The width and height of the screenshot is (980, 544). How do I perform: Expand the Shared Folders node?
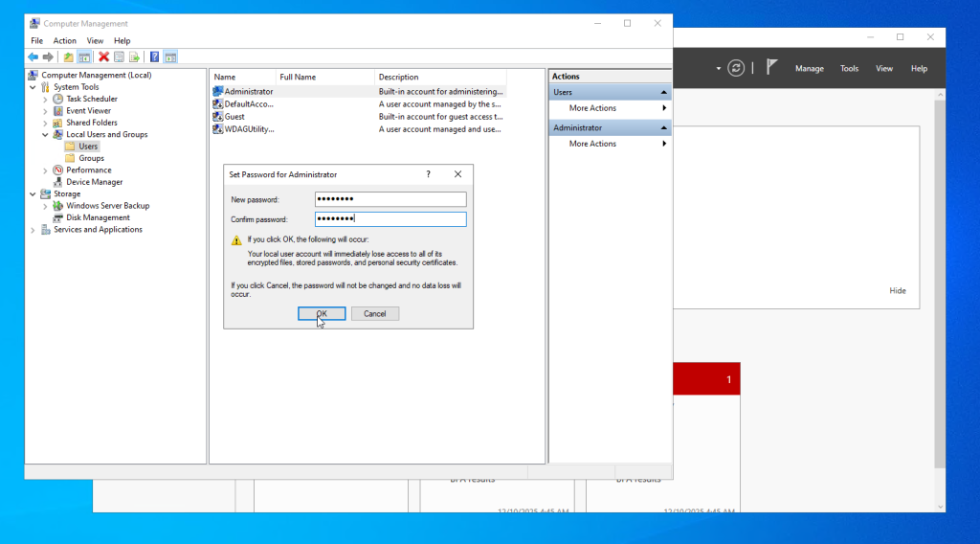(x=45, y=123)
